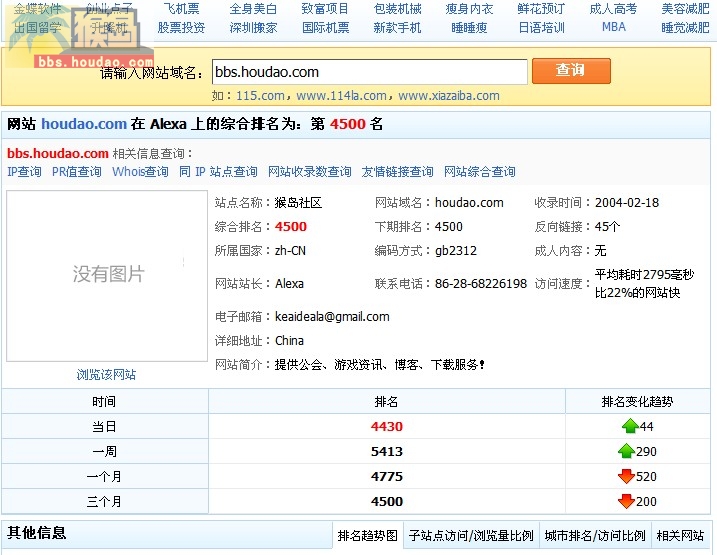Viewport: 717px width, 555px height.
Task: Click the red 综合排名 value 4500
Action: pyautogui.click(x=291, y=226)
